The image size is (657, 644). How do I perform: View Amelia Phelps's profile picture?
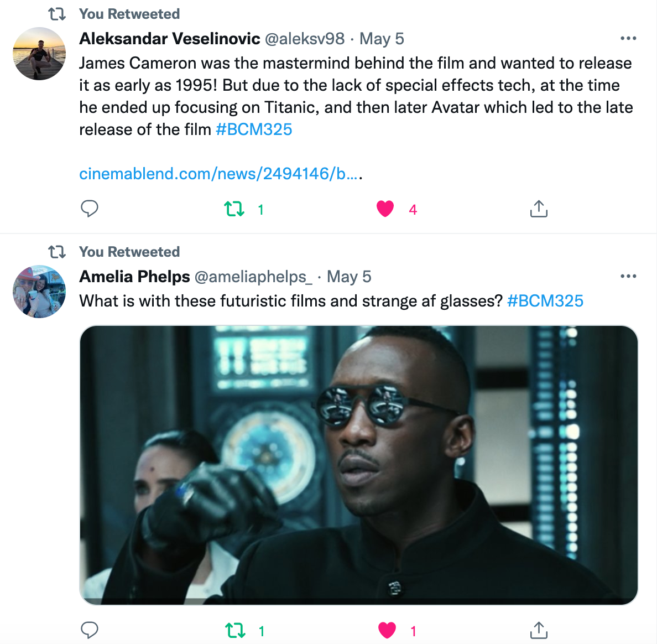(x=39, y=292)
